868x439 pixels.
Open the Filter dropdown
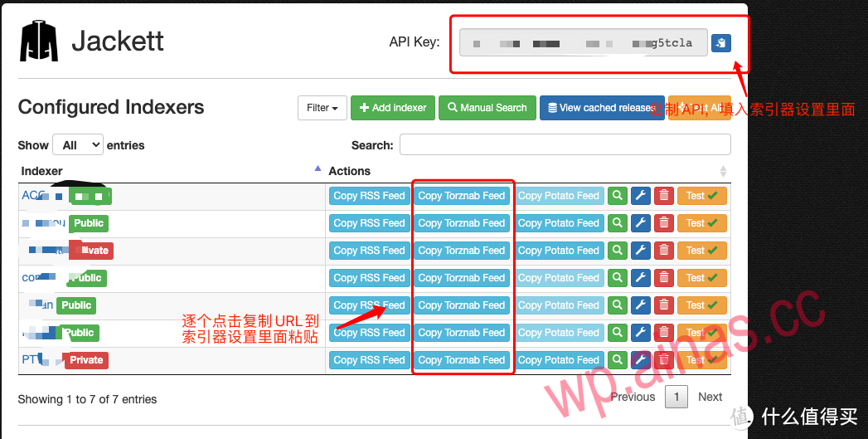coord(322,108)
